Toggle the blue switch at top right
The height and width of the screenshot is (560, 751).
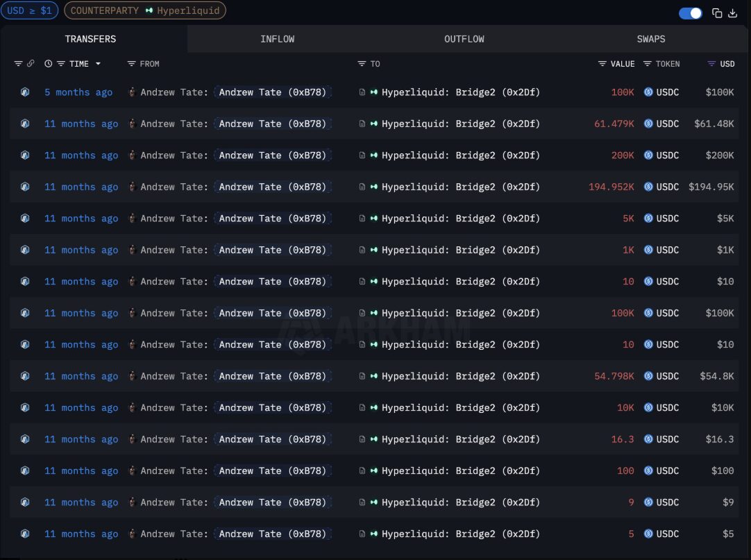(690, 13)
